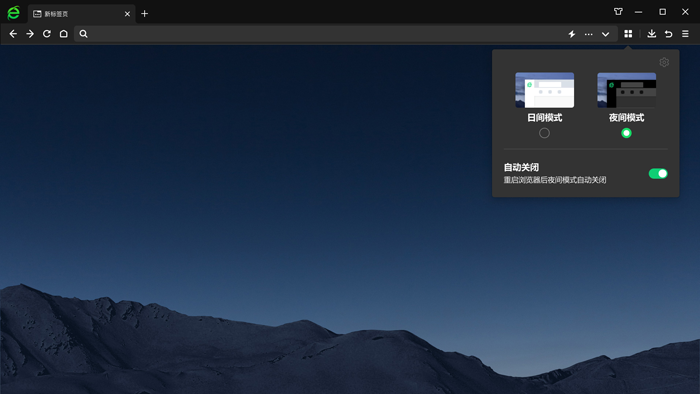
Task: Open the downloads manager icon
Action: [x=652, y=34]
